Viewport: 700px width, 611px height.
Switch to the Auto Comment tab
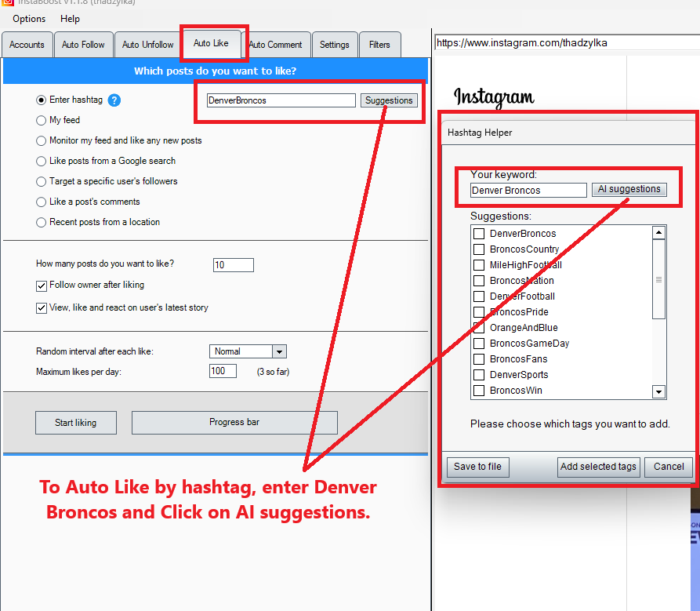[x=275, y=45]
